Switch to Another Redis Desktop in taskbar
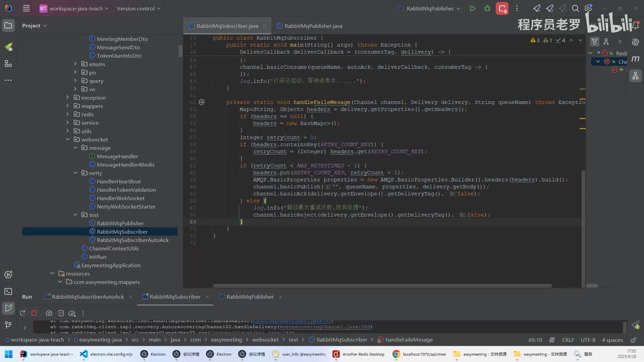The width and height of the screenshot is (644, 362). point(358,354)
